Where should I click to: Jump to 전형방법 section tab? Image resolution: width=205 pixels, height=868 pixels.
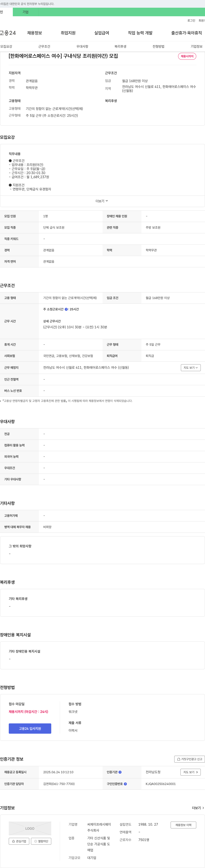(158, 46)
